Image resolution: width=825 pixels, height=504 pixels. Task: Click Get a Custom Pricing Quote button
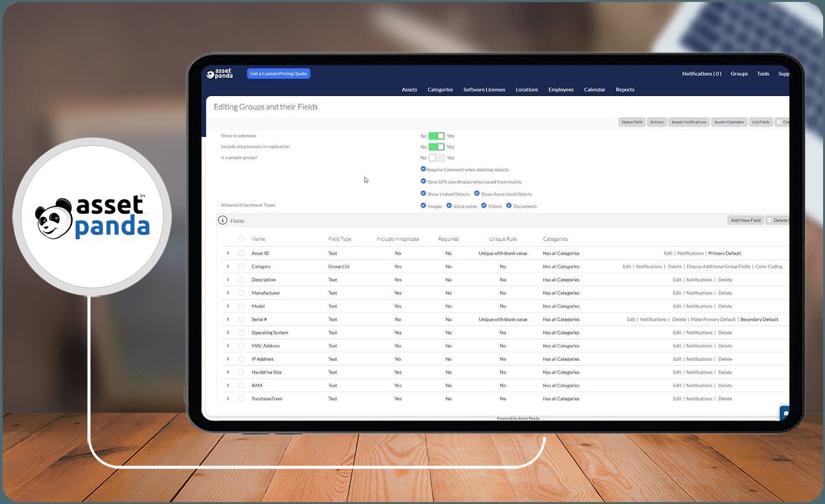pyautogui.click(x=279, y=74)
